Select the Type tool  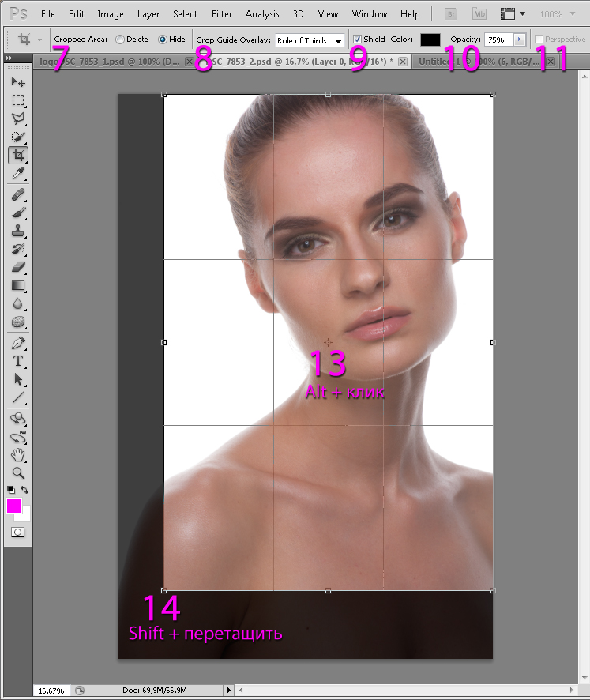click(18, 361)
